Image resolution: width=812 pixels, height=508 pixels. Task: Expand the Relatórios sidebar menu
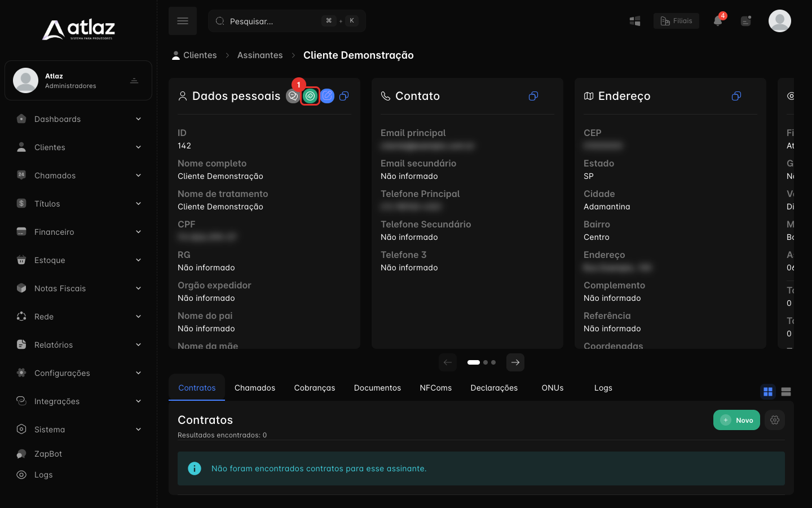pyautogui.click(x=79, y=345)
